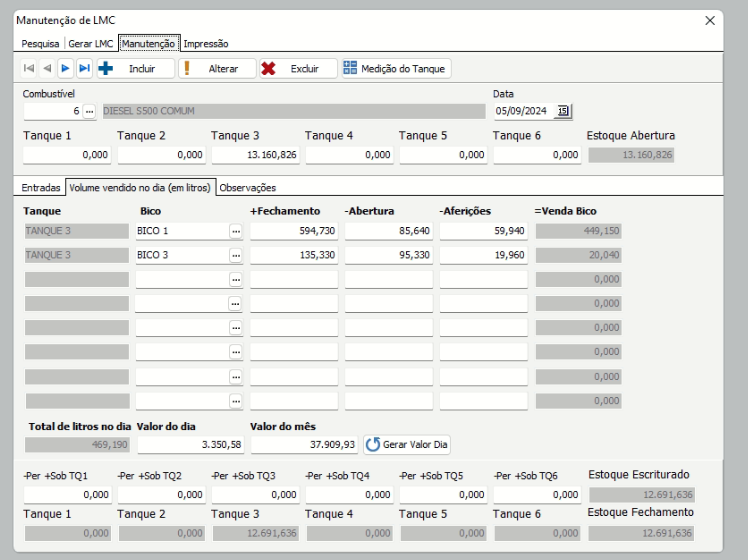Open lookup for BICO 1 row
Viewport: 748px width, 560px height.
[236, 230]
